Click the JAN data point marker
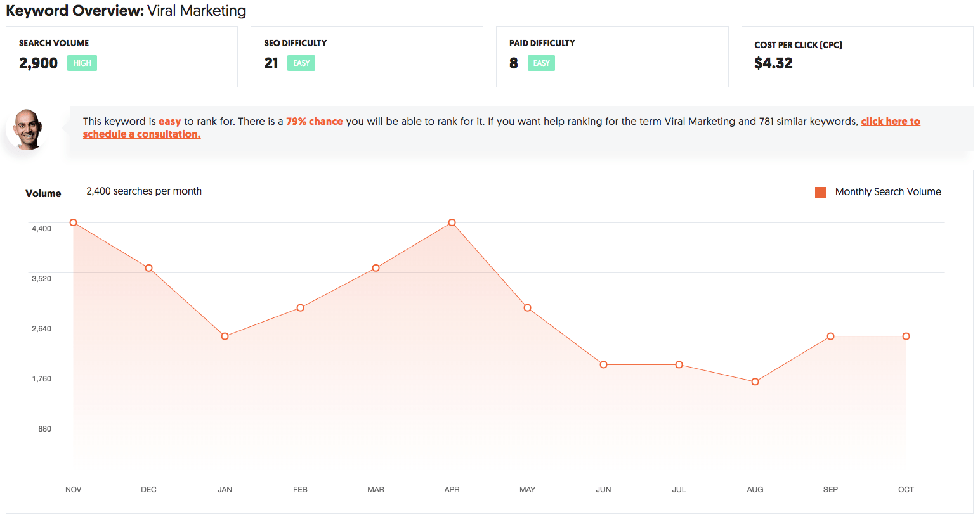 point(225,336)
